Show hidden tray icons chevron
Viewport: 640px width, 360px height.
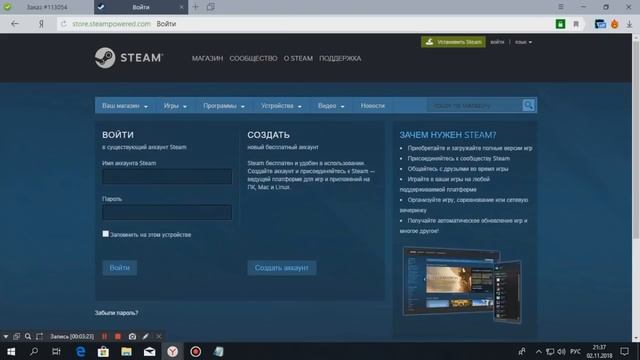[539, 351]
